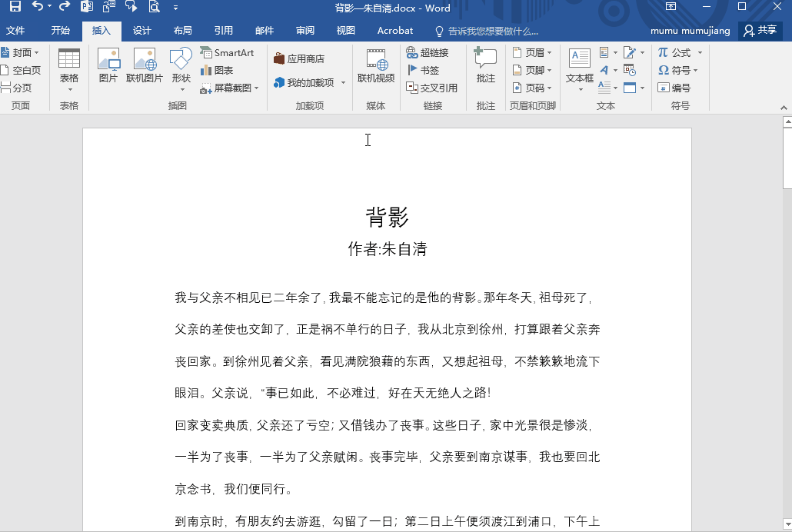Switch to the 引用 References tab
The height and width of the screenshot is (532, 792).
coord(223,31)
